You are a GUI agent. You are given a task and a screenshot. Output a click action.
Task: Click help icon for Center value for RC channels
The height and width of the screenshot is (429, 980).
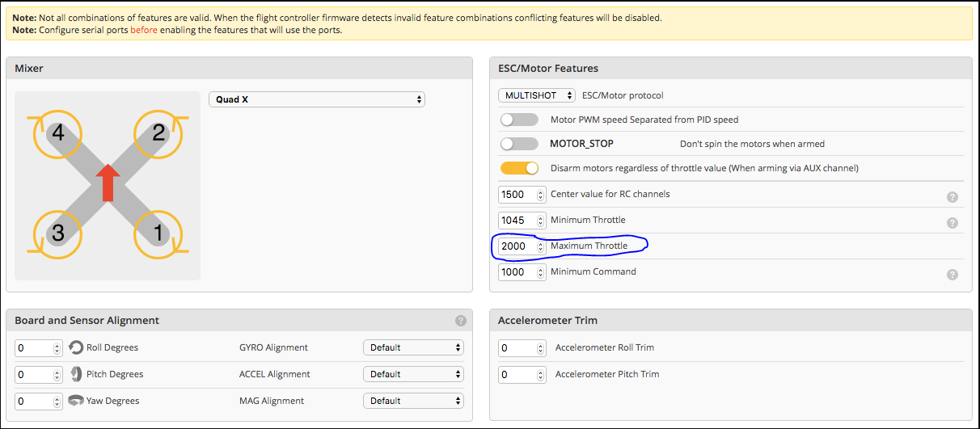[x=952, y=197]
